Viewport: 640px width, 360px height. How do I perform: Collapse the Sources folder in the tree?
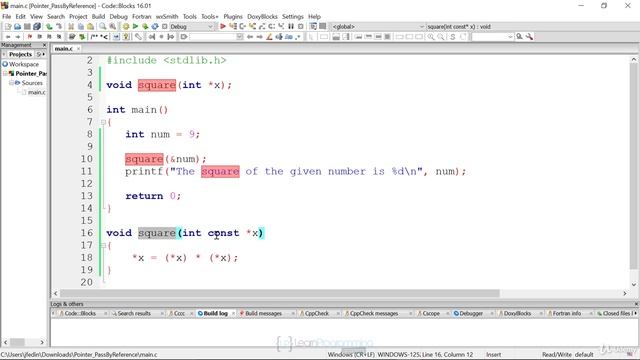coord(11,83)
